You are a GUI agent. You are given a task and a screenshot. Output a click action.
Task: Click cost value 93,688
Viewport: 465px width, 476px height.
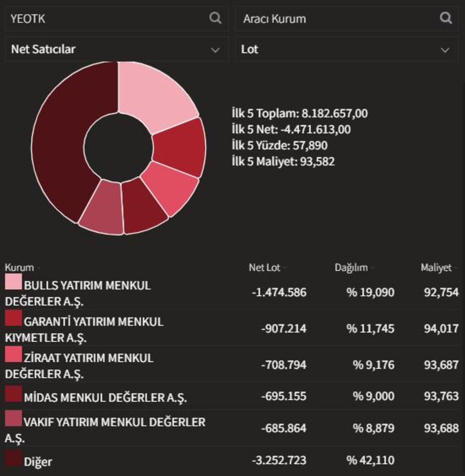pos(441,428)
